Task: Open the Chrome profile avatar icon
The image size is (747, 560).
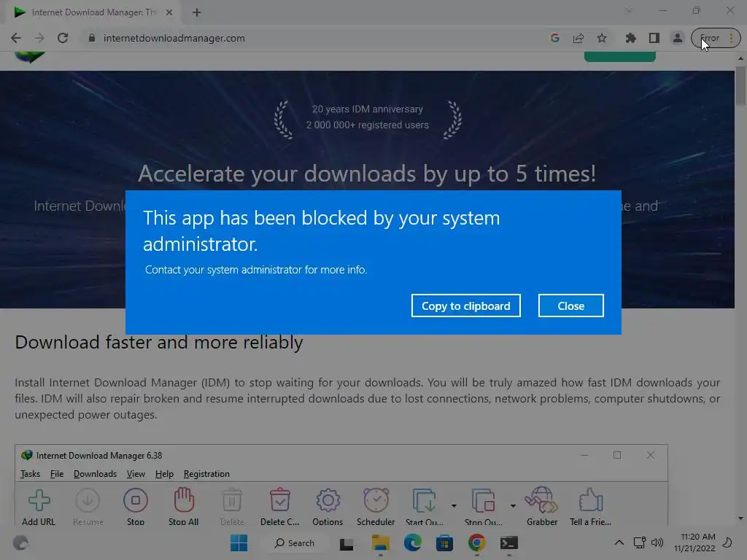Action: pyautogui.click(x=677, y=38)
